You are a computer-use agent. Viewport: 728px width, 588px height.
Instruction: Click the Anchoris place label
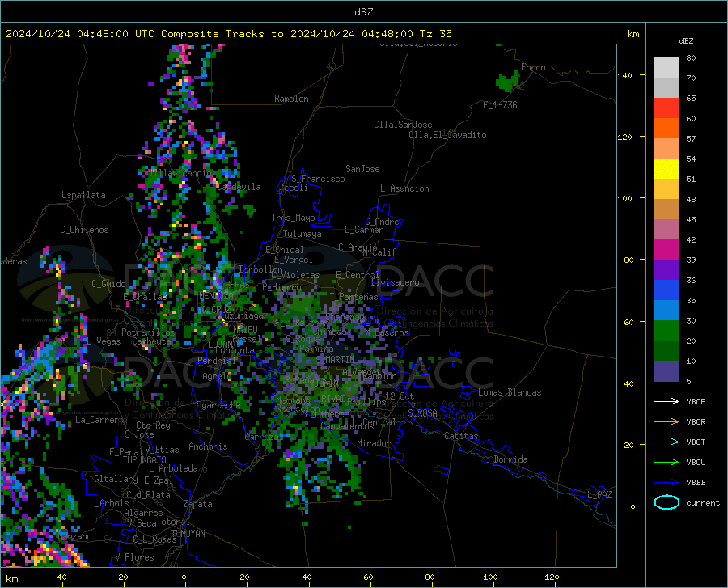tap(208, 446)
